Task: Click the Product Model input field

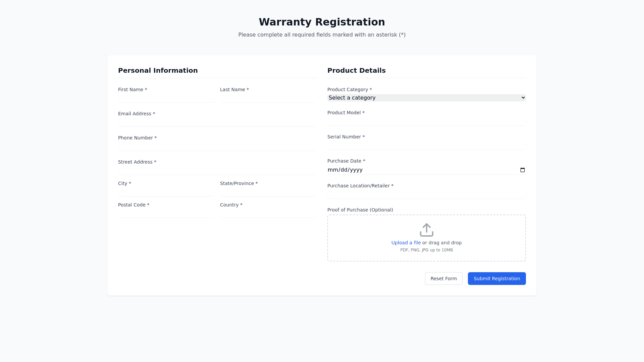Action: (x=426, y=121)
